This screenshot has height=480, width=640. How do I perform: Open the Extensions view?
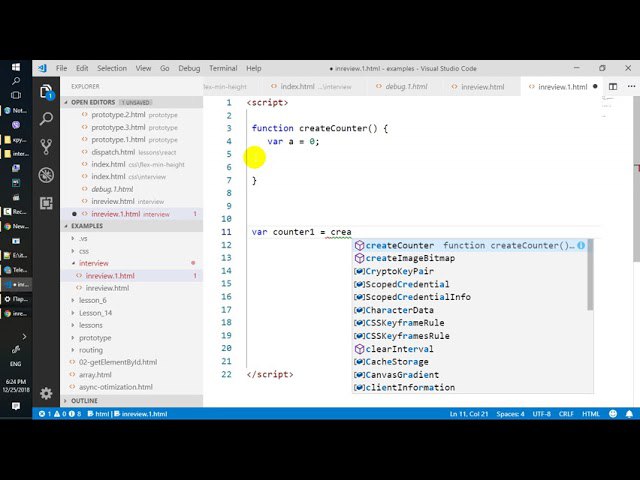[x=46, y=203]
